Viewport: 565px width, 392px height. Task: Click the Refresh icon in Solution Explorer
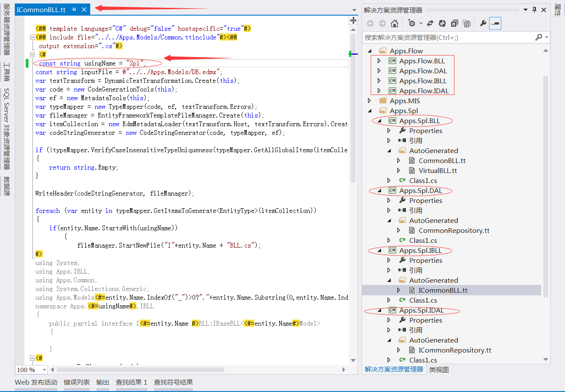tap(442, 23)
